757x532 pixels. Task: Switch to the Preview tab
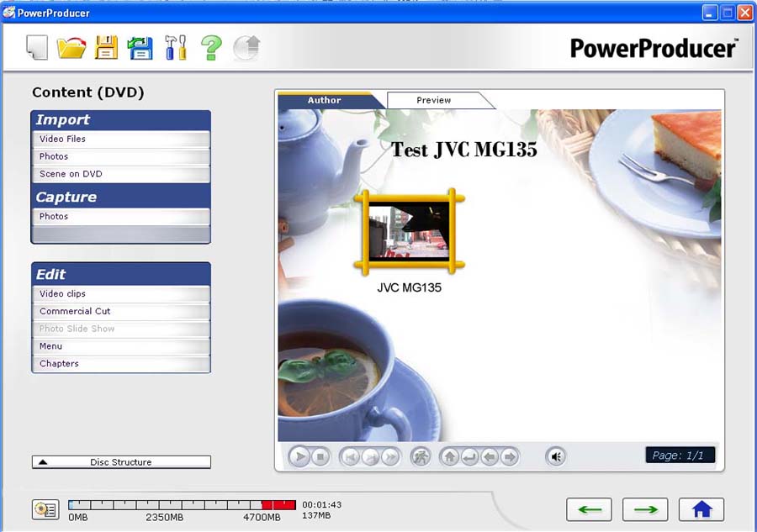click(434, 100)
